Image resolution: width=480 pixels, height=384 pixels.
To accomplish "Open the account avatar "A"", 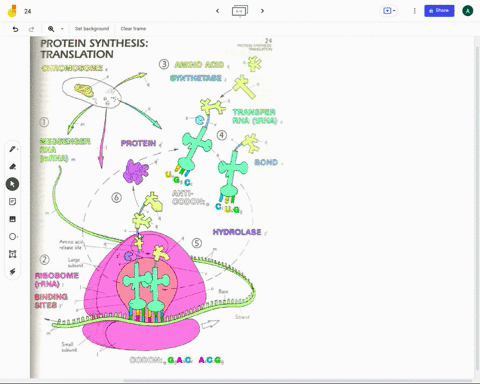I will click(468, 11).
